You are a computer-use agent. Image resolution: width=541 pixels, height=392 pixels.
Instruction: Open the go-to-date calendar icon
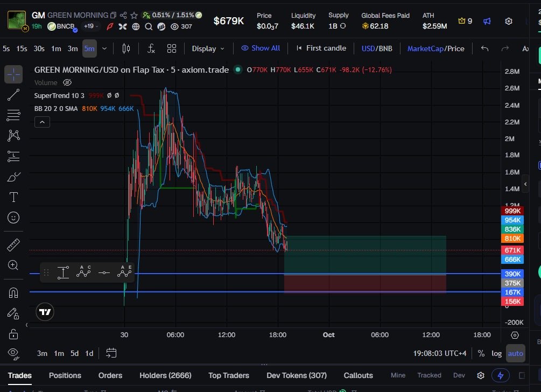[111, 353]
